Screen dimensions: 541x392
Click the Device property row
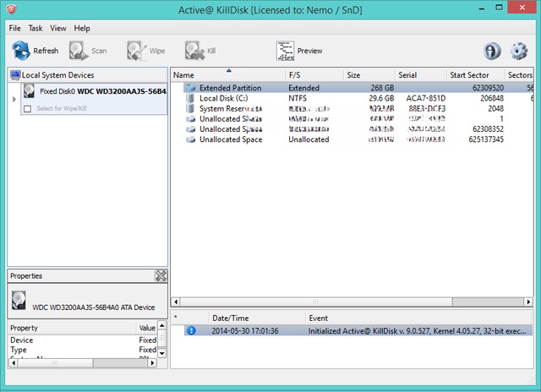(x=83, y=340)
